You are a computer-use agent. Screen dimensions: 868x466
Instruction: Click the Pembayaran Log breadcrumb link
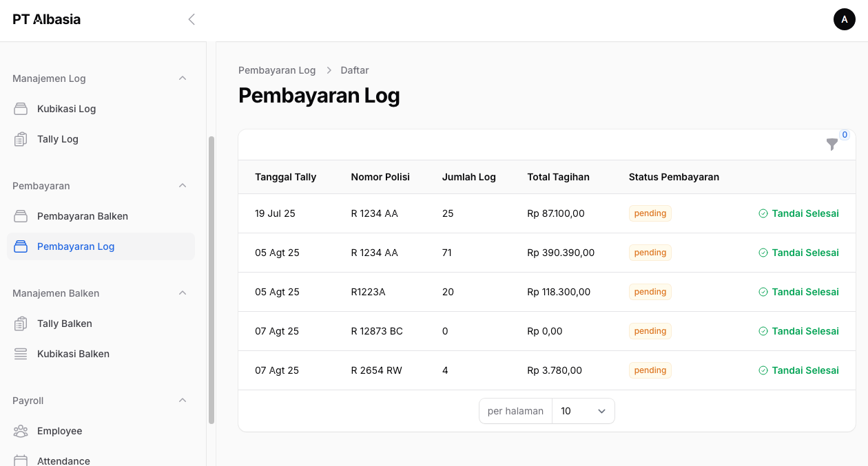277,70
